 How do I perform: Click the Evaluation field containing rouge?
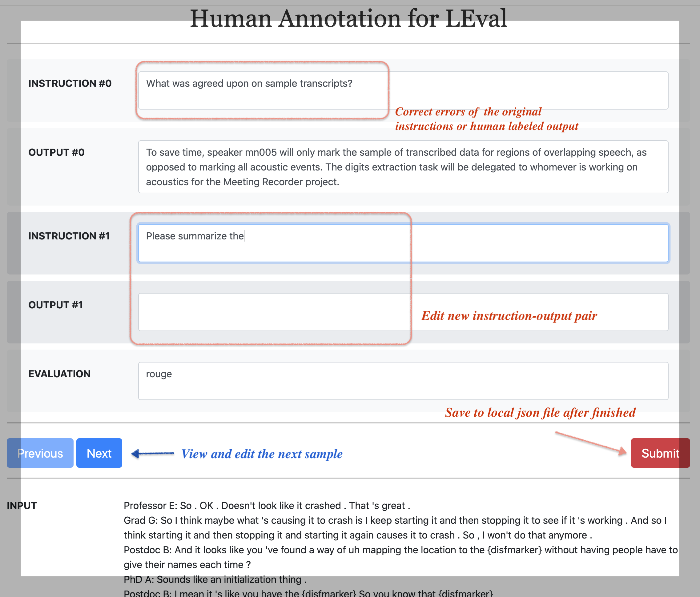tap(403, 381)
